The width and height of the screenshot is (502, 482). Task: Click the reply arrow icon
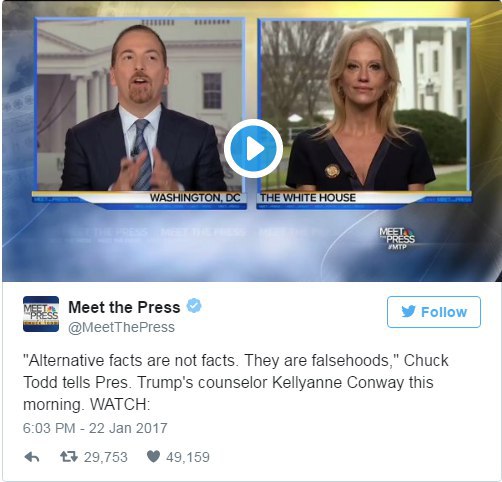tap(32, 457)
